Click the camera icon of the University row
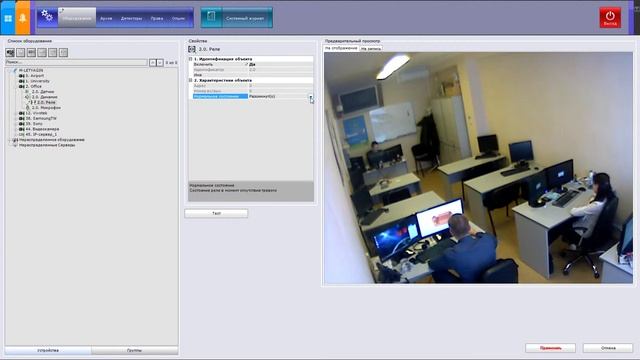640x360 pixels. 22,81
